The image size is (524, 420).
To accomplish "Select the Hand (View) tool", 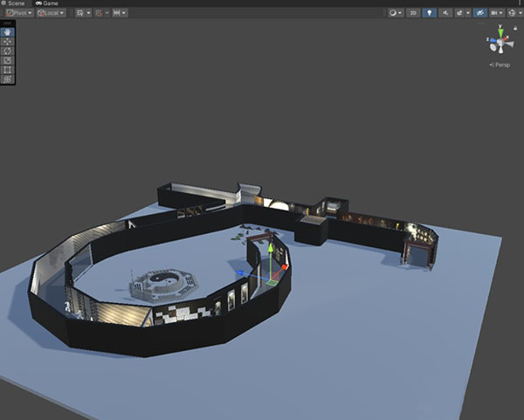I will [8, 31].
